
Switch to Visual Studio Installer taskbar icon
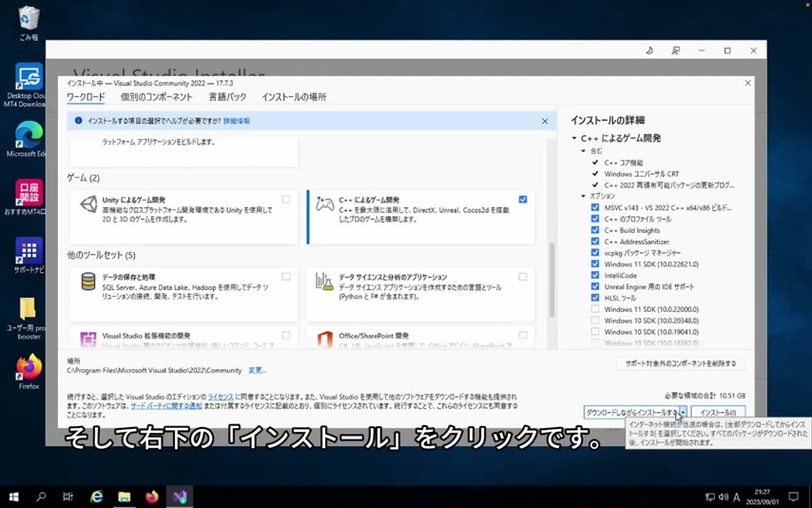[x=180, y=498]
